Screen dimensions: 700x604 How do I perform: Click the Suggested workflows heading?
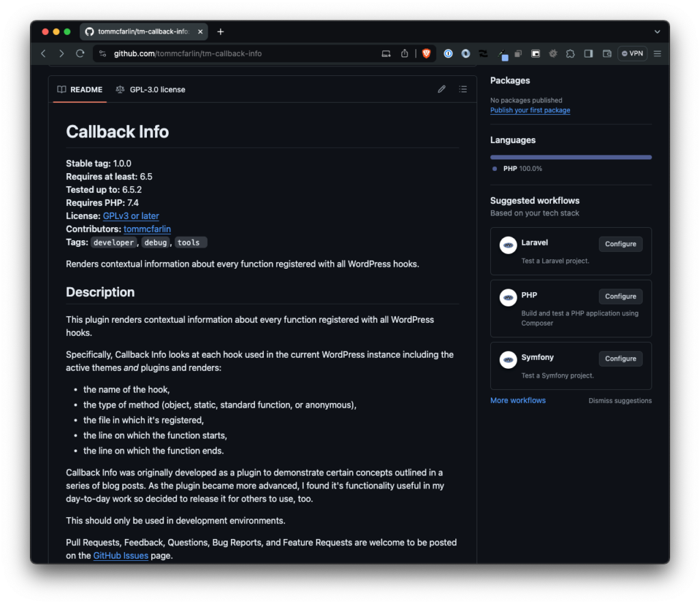click(x=535, y=200)
